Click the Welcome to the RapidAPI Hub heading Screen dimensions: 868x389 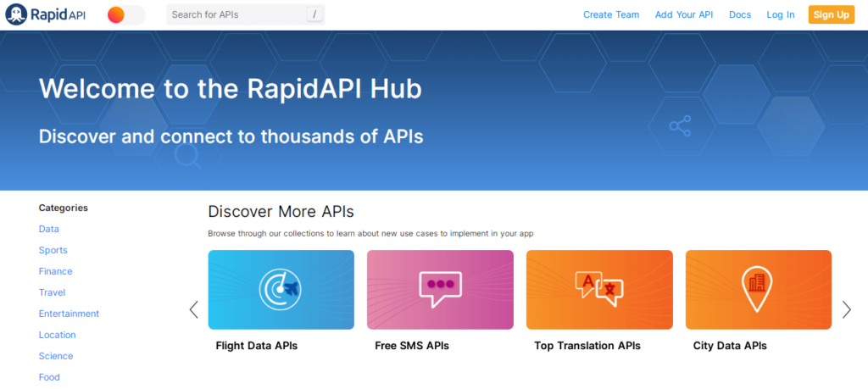(x=231, y=88)
